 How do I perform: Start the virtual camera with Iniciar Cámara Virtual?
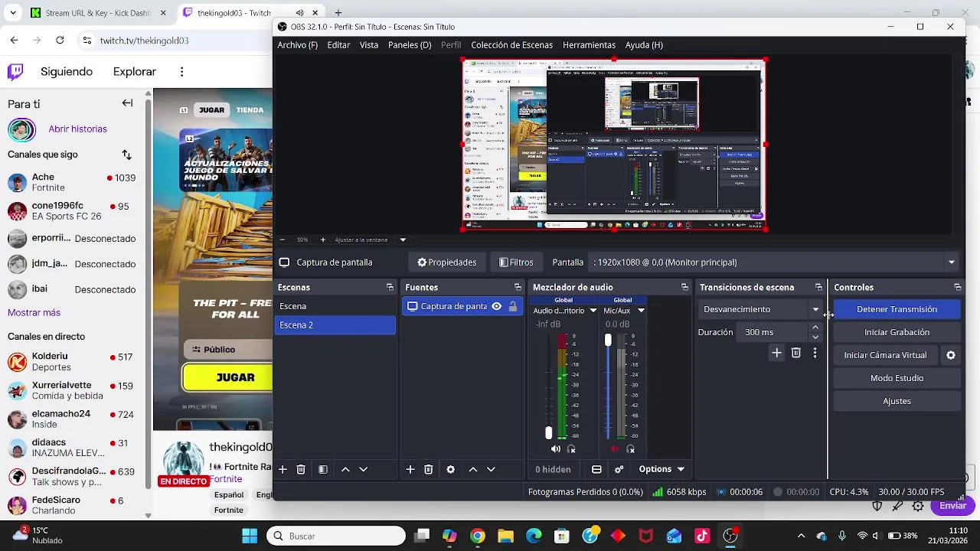886,355
